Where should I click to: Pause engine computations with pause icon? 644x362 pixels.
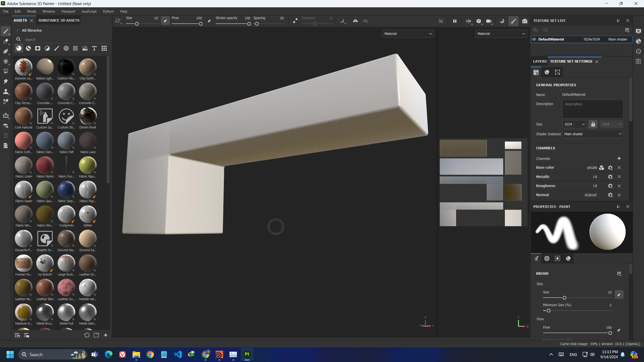455,21
